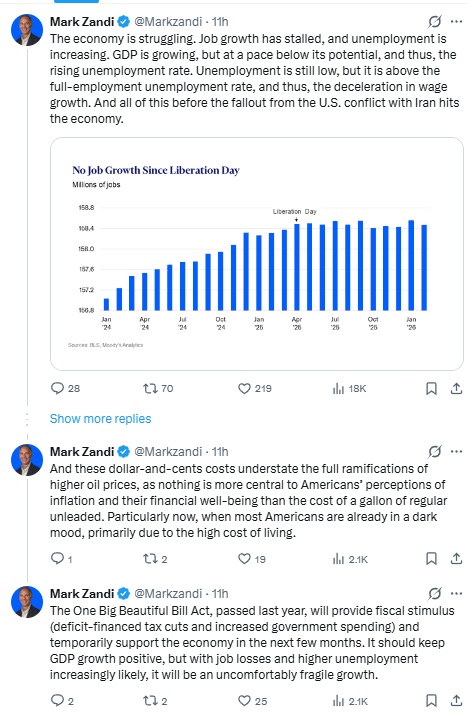Bookmark the economy is struggling tweet
468x714 pixels.
431,388
